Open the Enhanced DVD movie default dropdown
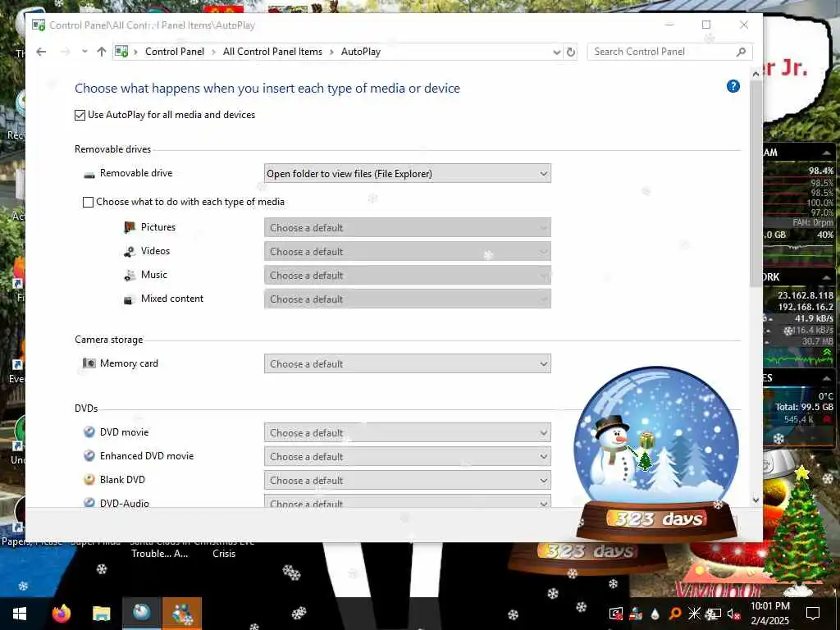 click(407, 456)
